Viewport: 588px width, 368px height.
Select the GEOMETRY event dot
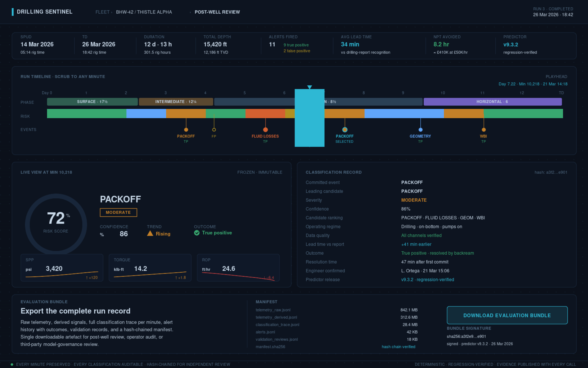pos(420,130)
